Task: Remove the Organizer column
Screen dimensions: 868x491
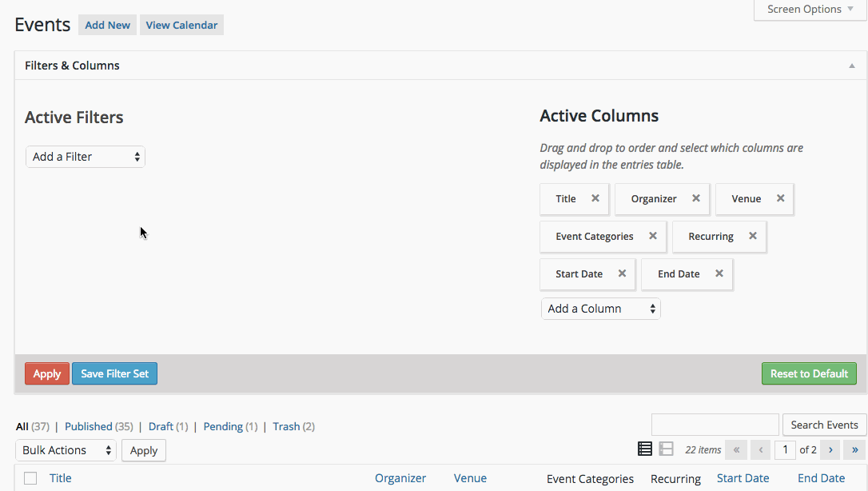Action: pos(695,198)
